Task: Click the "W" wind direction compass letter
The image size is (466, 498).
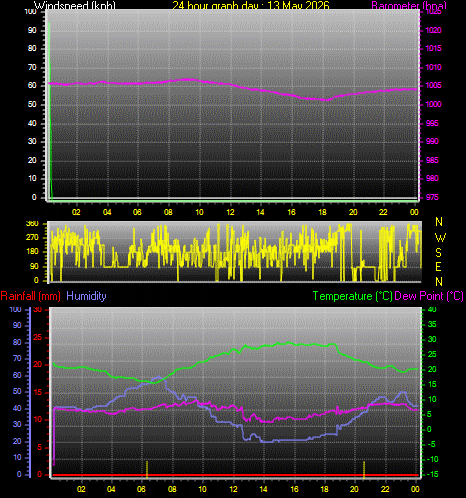Action: (440, 237)
